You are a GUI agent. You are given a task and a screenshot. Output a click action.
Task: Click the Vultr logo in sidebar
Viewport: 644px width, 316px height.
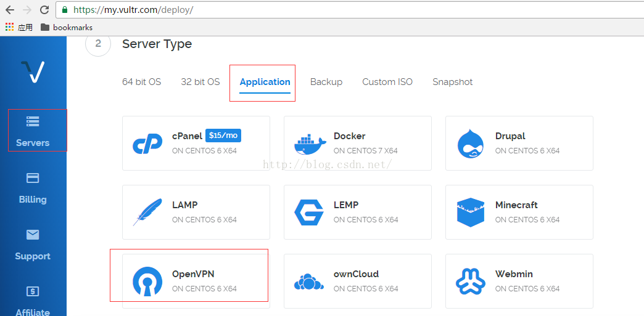tap(33, 71)
